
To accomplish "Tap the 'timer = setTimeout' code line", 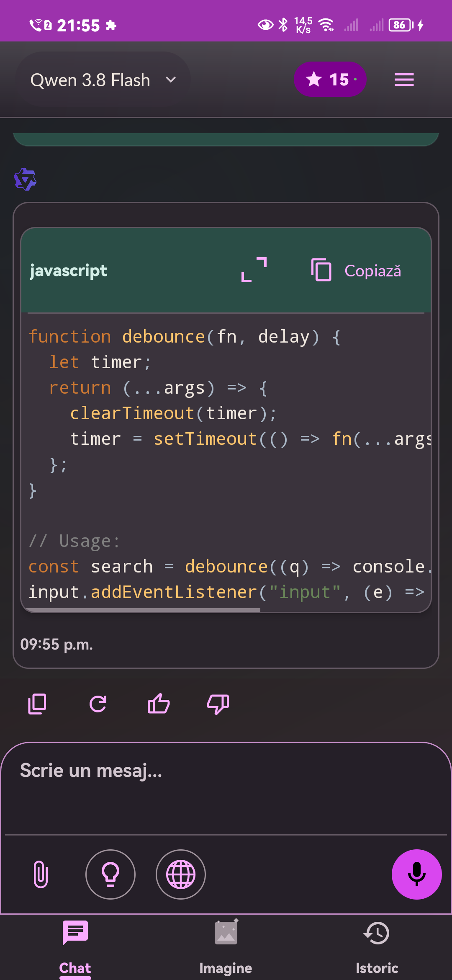I will 250,439.
